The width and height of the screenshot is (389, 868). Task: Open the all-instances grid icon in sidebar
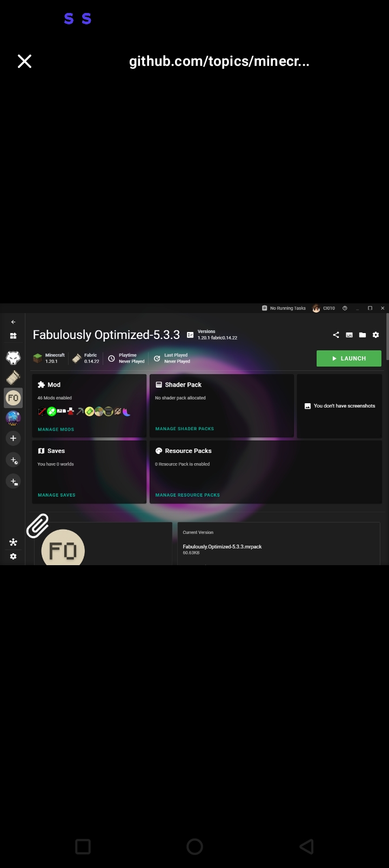tap(13, 336)
